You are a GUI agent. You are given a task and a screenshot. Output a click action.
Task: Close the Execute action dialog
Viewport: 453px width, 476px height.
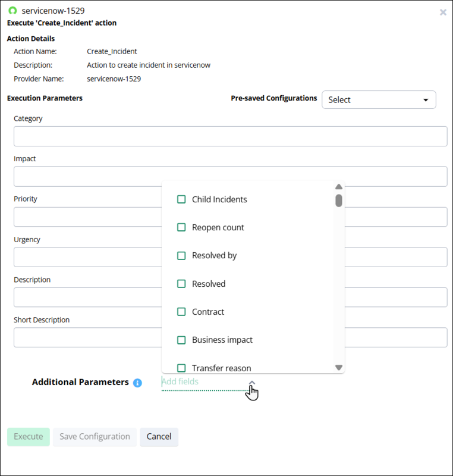tap(443, 12)
